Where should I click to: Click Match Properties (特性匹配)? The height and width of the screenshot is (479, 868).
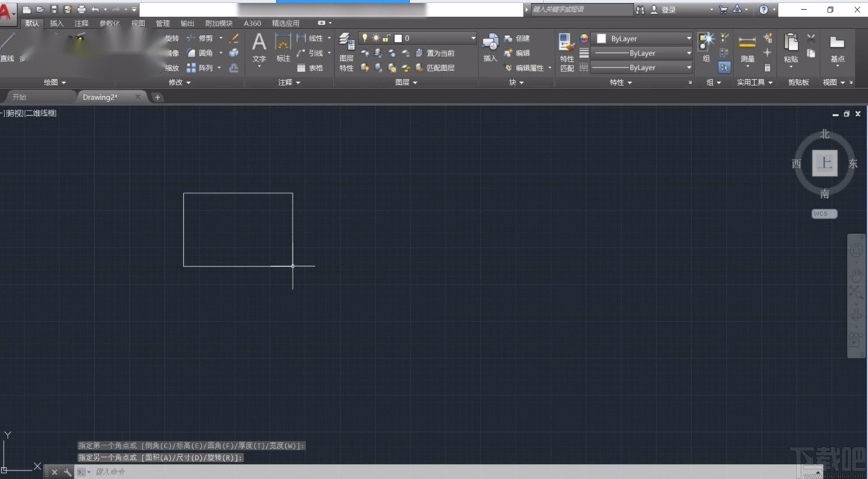click(566, 52)
